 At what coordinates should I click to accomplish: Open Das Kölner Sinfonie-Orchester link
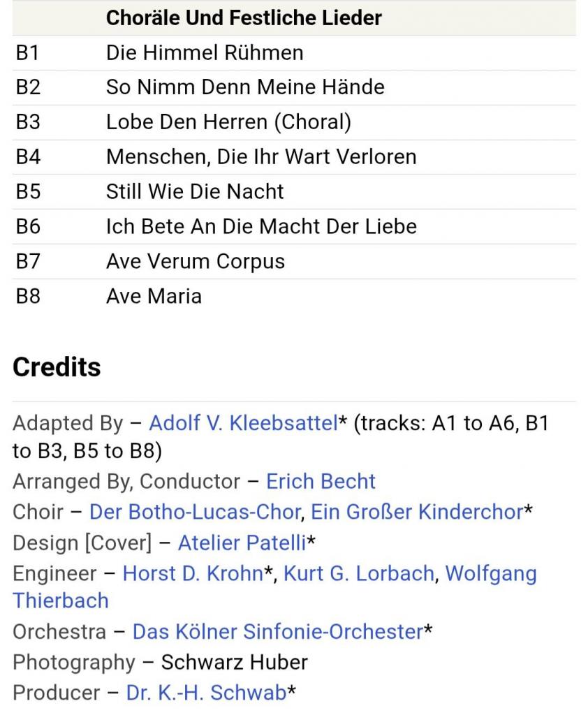point(277,632)
